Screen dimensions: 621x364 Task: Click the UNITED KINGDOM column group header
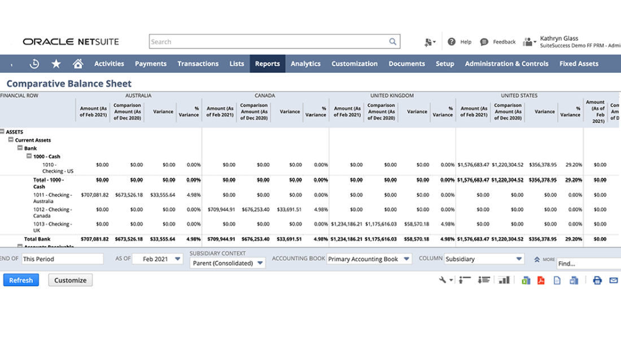[x=392, y=95]
